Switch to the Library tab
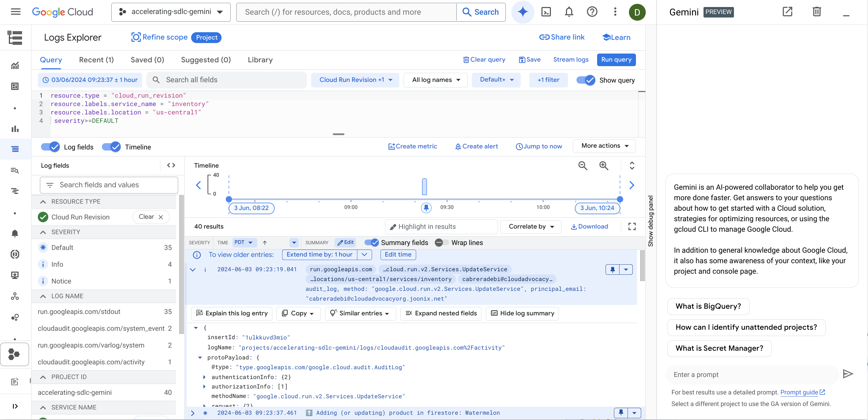This screenshot has height=420, width=868. point(260,60)
